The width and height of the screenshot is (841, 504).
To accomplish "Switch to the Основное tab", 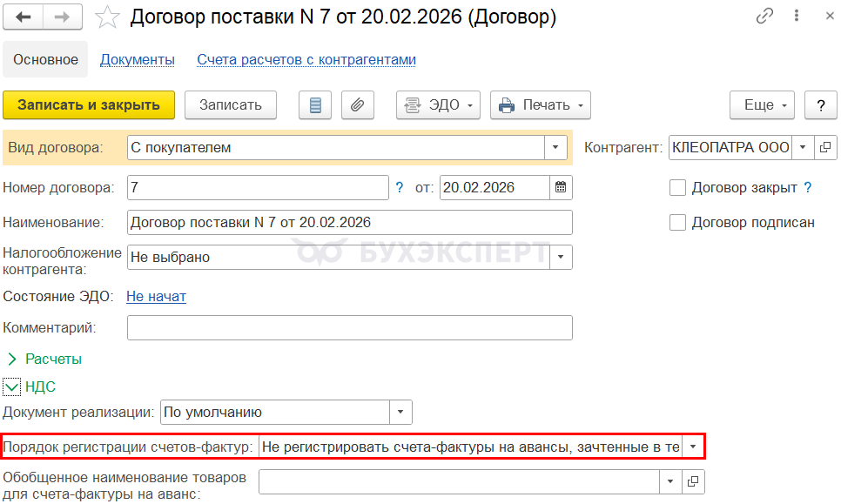I will tap(45, 59).
